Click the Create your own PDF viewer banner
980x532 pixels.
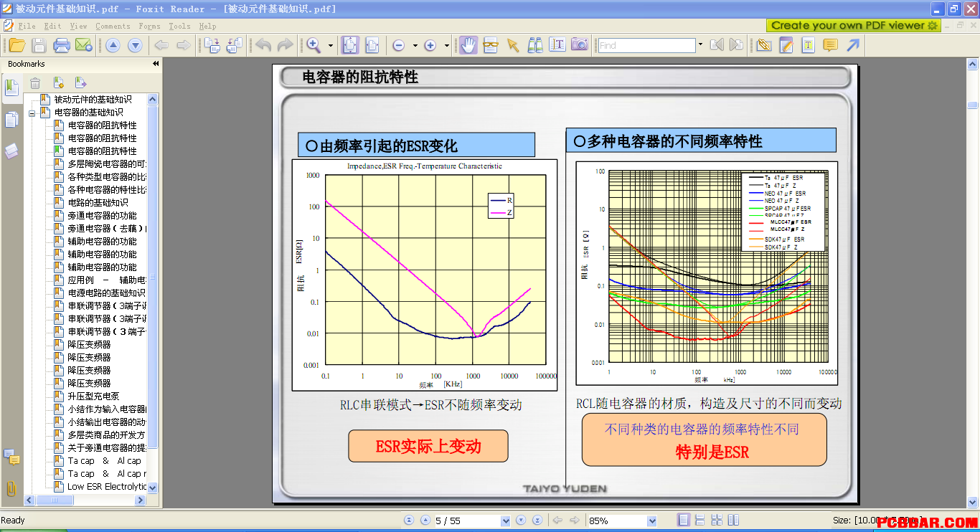point(854,25)
